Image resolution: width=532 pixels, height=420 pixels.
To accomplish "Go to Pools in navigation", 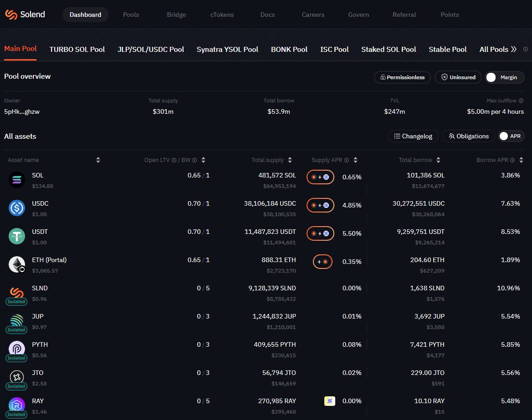I will coord(131,15).
